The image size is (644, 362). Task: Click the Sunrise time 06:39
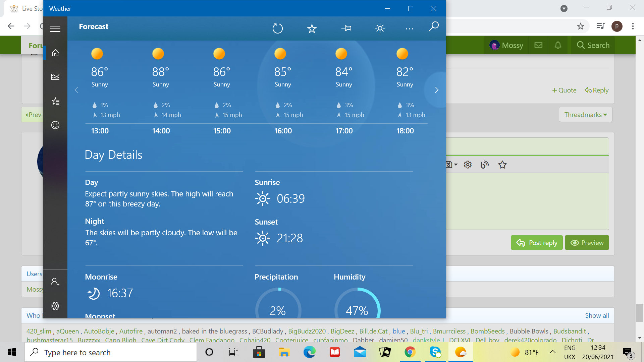click(x=291, y=199)
